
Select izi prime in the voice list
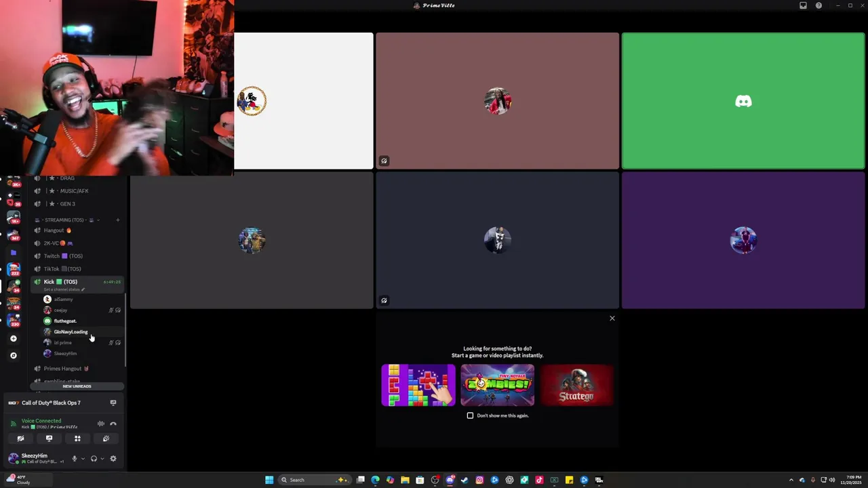82,343
